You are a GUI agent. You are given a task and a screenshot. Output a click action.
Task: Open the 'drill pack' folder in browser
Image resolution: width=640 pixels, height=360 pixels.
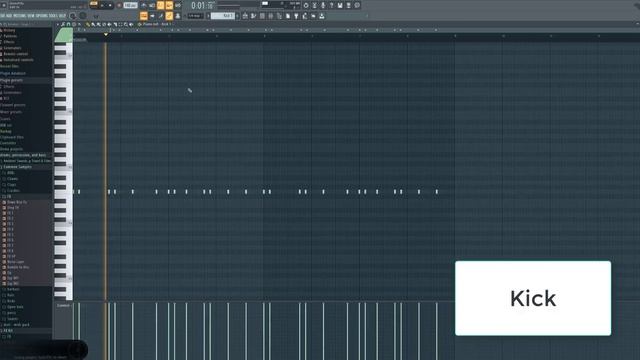(x=16, y=324)
